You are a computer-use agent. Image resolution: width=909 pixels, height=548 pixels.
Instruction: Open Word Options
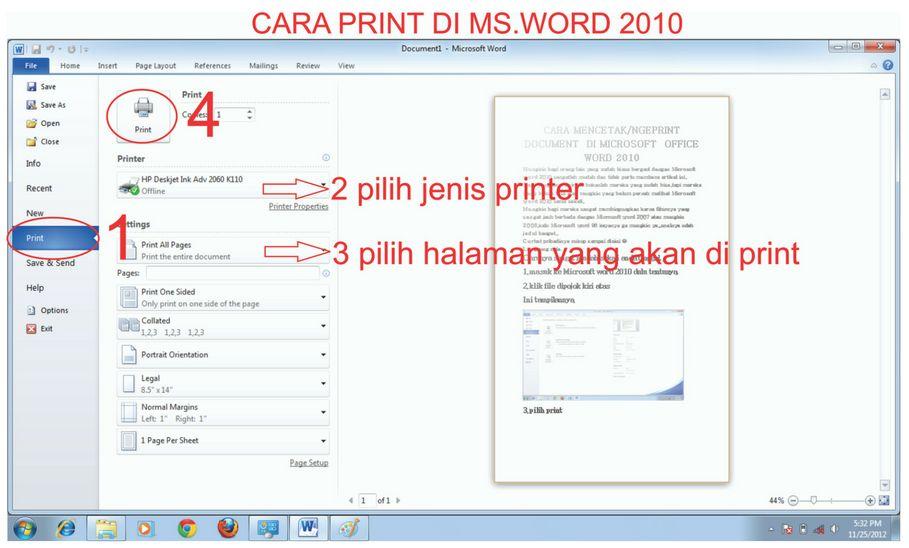(48, 310)
